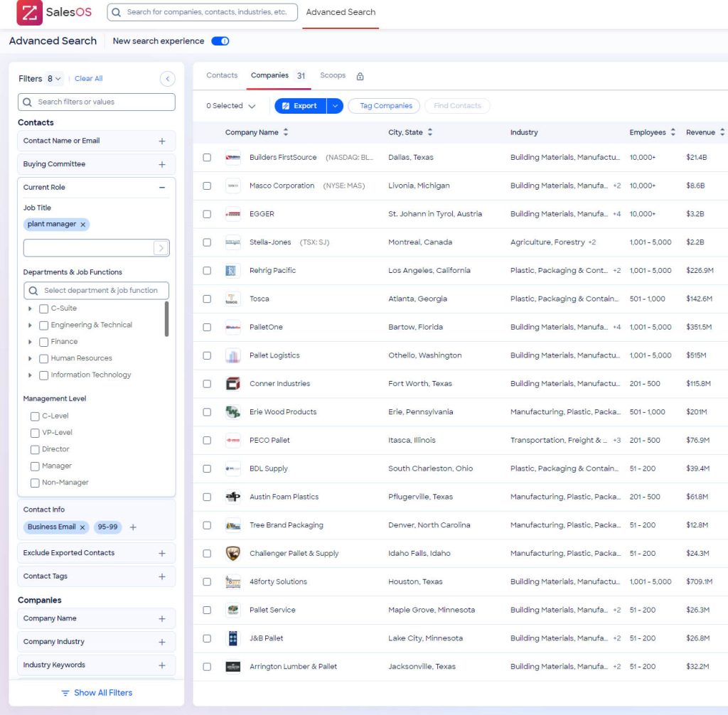Expand the Engineering & Technical department tree
The width and height of the screenshot is (728, 715).
30,326
